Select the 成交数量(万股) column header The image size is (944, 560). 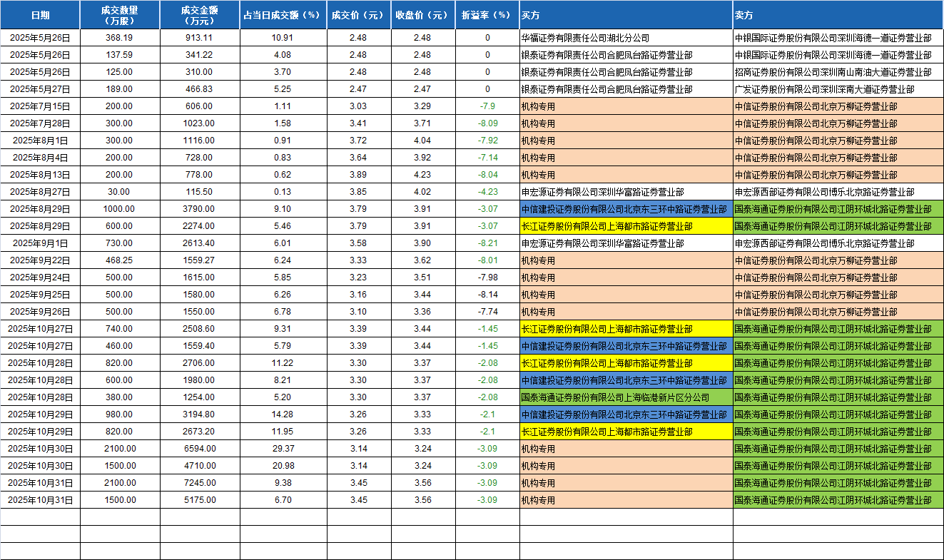[120, 14]
